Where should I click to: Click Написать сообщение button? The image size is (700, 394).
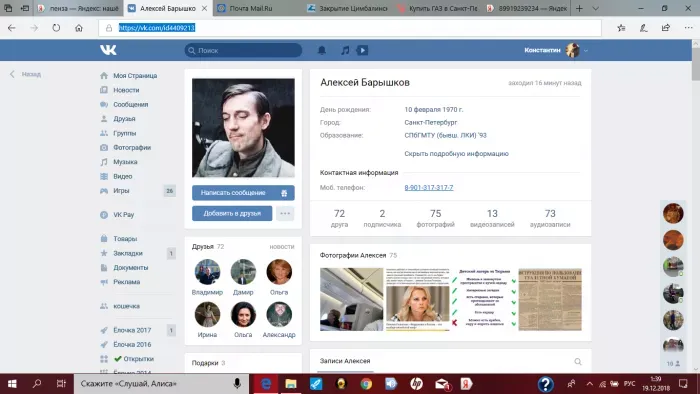(243, 193)
